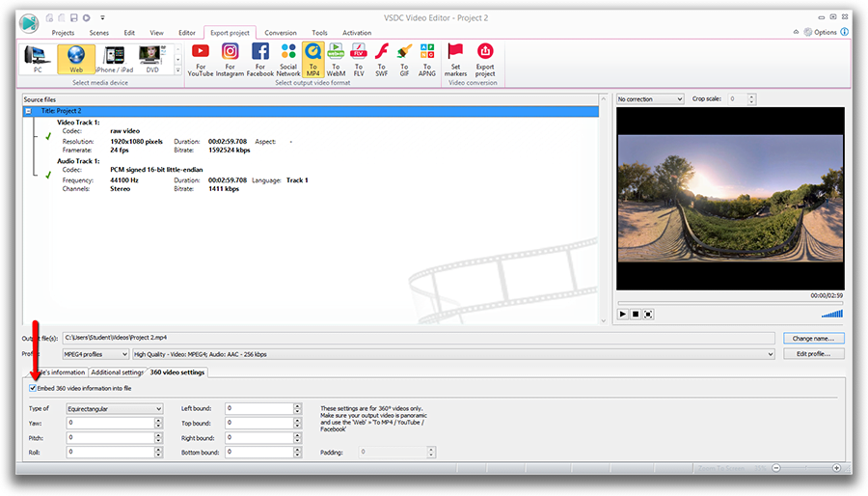
Task: Click the Change name... button
Action: [814, 339]
